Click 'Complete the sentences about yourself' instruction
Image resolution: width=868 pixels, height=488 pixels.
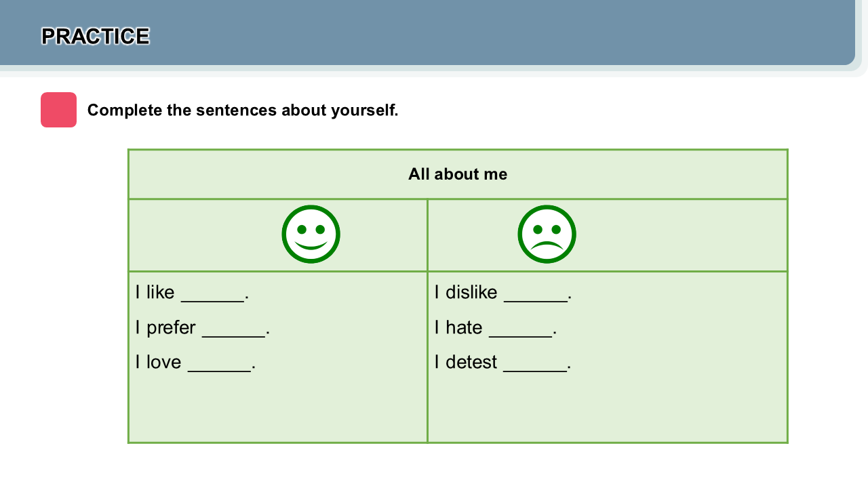point(243,110)
